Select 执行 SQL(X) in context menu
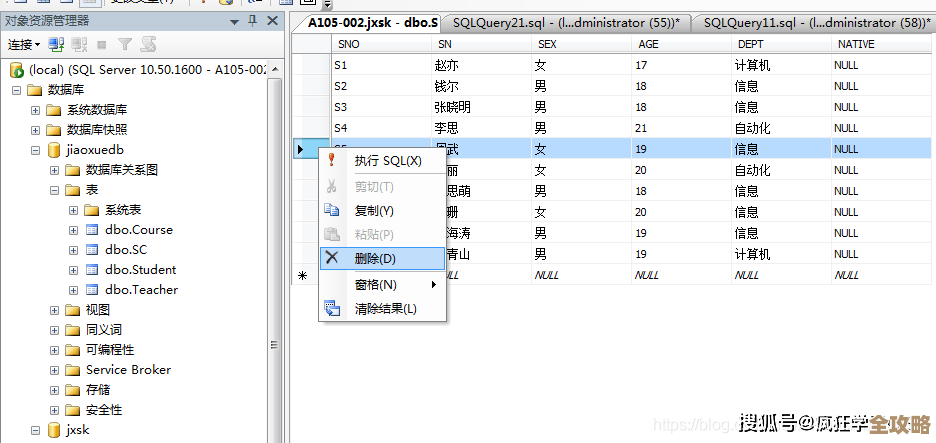 click(x=387, y=160)
